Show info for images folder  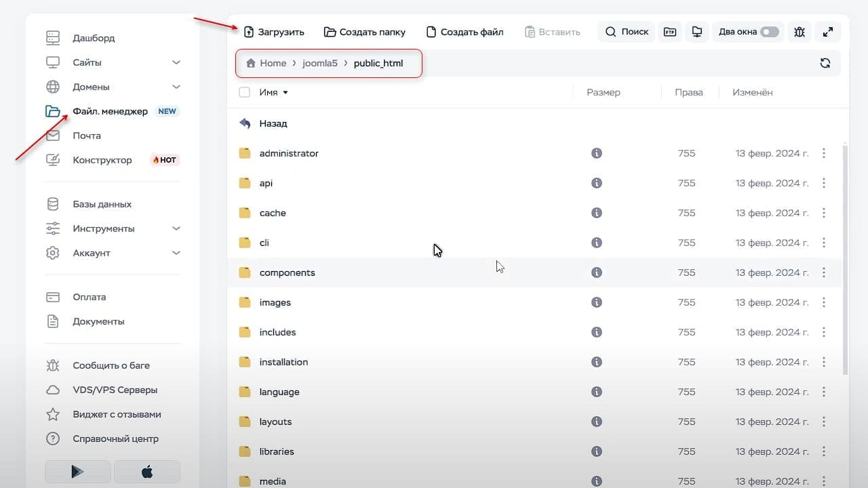click(597, 302)
